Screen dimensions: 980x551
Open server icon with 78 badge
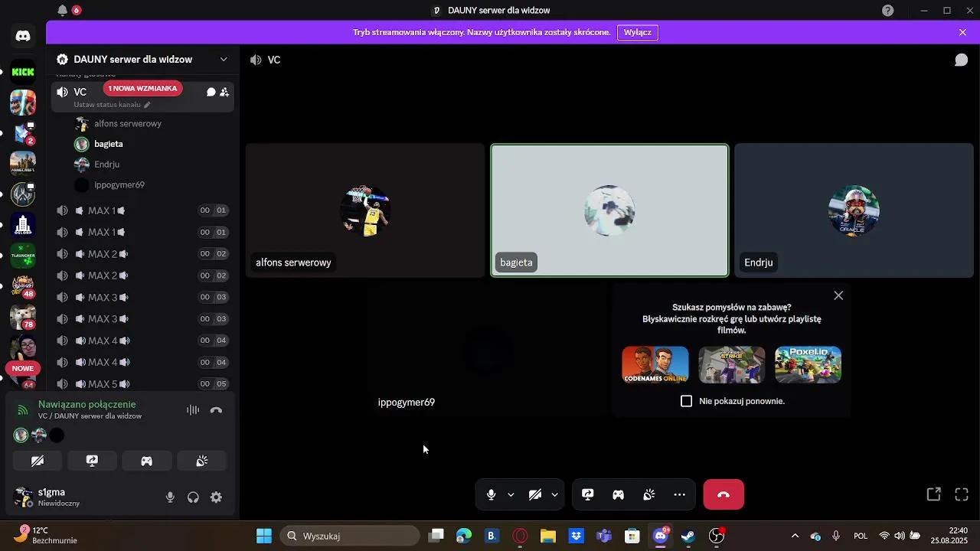point(23,316)
